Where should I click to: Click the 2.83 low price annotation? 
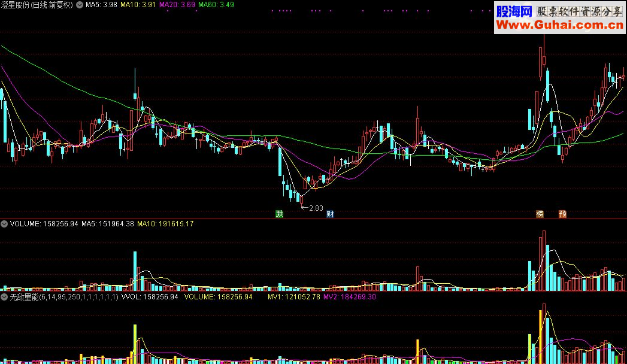coord(316,208)
